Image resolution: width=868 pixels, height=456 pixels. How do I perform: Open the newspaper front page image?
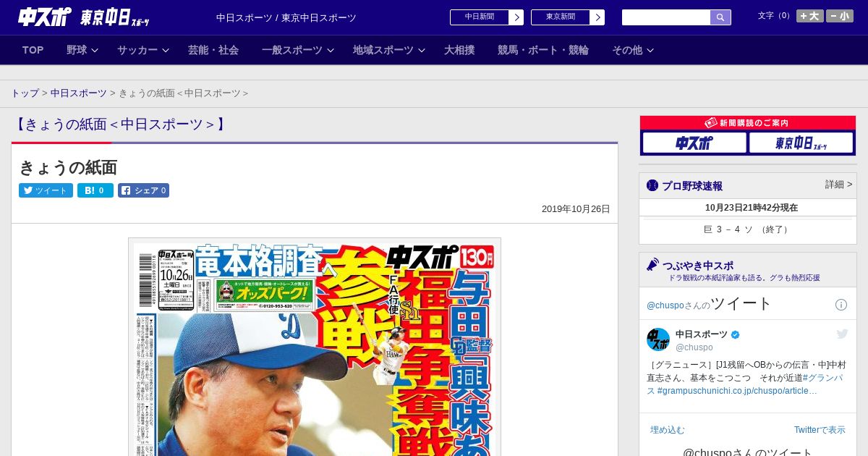[315, 347]
